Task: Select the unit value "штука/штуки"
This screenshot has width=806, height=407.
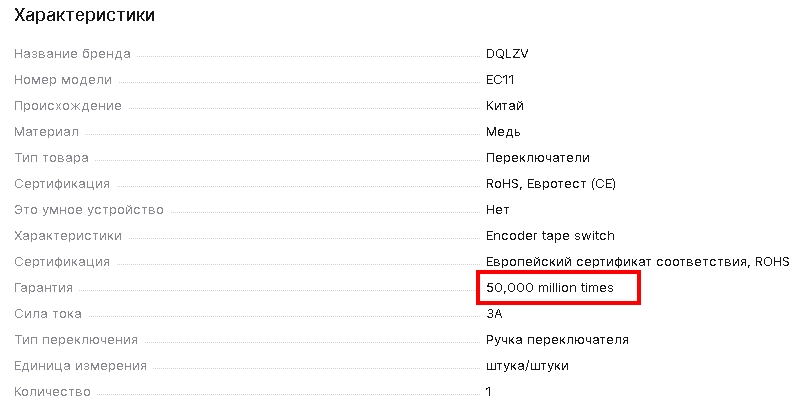Action: (x=527, y=365)
